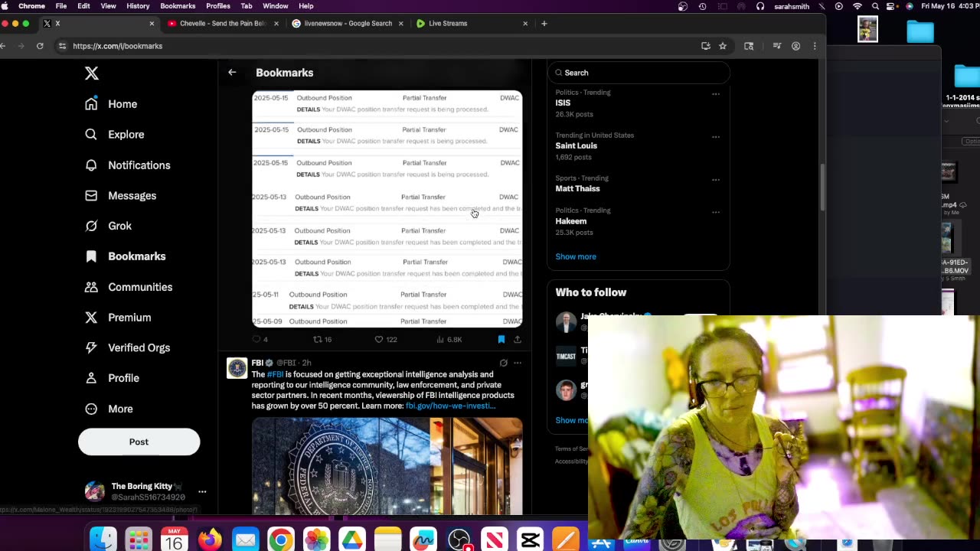The width and height of the screenshot is (980, 551).
Task: Go to Home in the X sidebar
Action: tap(112, 104)
